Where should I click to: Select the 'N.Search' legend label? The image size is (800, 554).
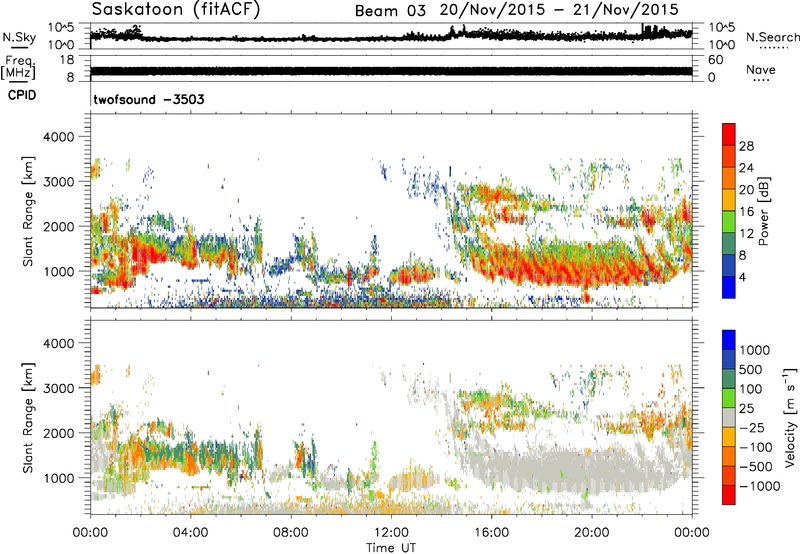tap(773, 37)
